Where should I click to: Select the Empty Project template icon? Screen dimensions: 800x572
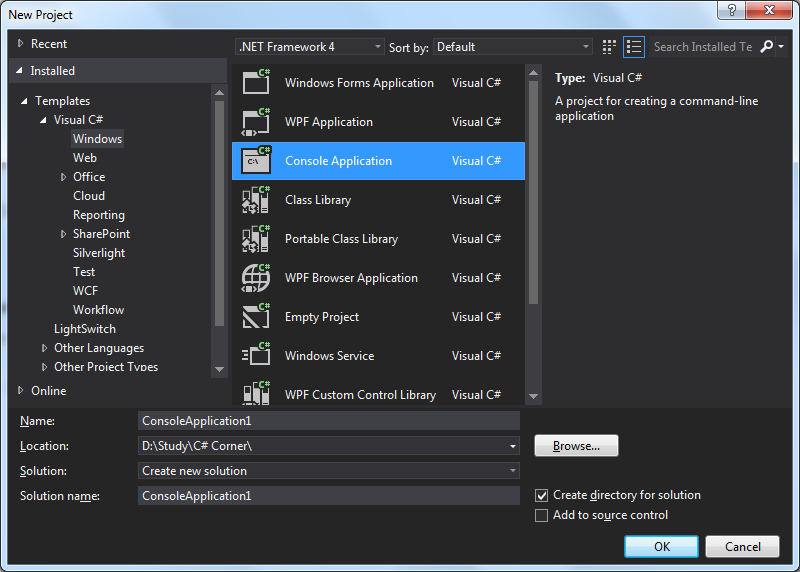(256, 316)
